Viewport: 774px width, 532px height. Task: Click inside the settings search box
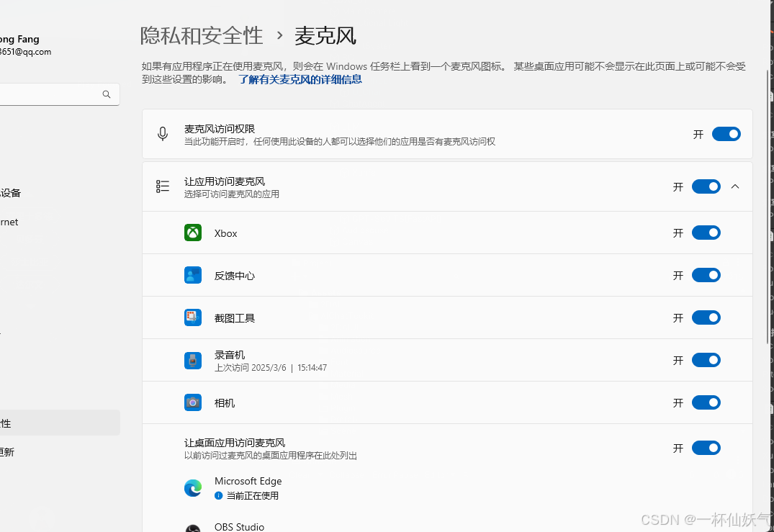(x=50, y=94)
